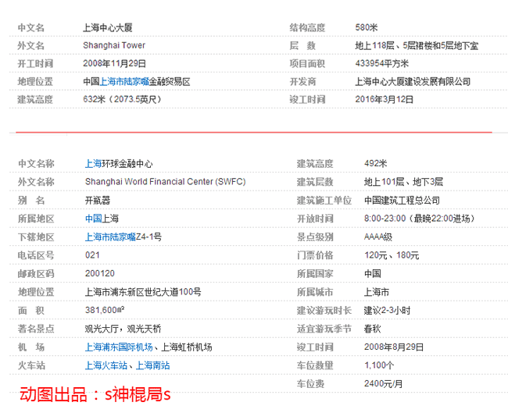Select the ticket price 120元、180元
This screenshot has width=508, height=420.
point(392,255)
